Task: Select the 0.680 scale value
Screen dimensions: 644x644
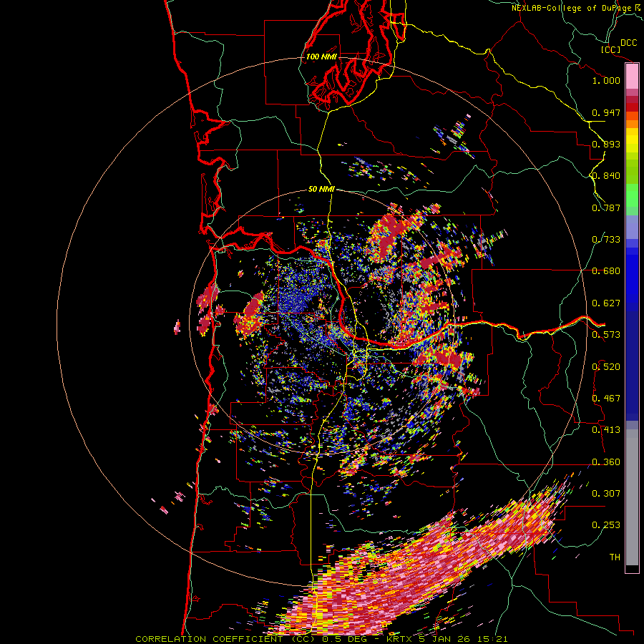Action: [606, 271]
